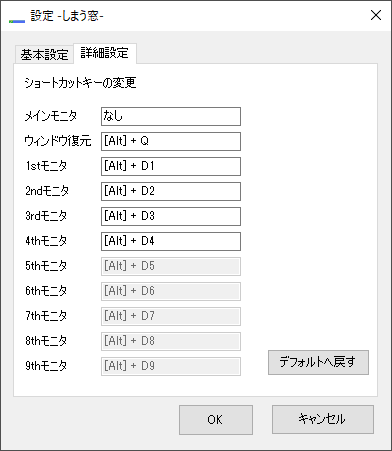Click the しまう窓 app icon in title bar

17,21
